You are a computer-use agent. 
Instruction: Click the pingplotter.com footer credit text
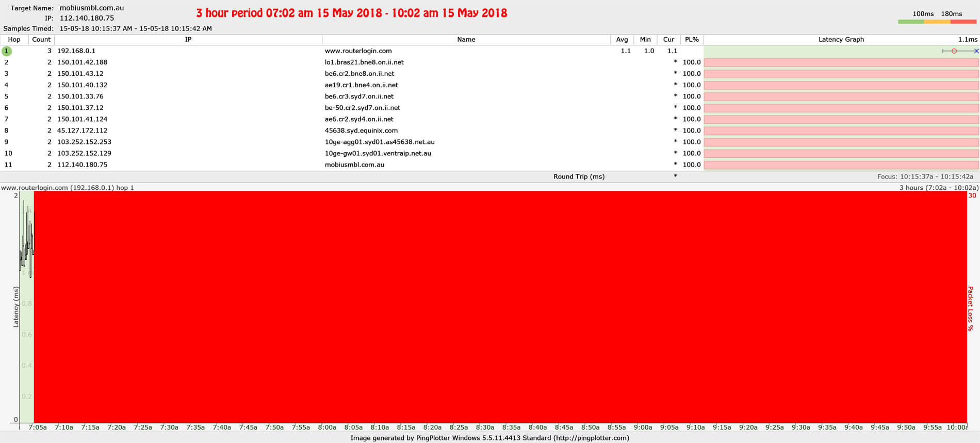click(x=489, y=438)
